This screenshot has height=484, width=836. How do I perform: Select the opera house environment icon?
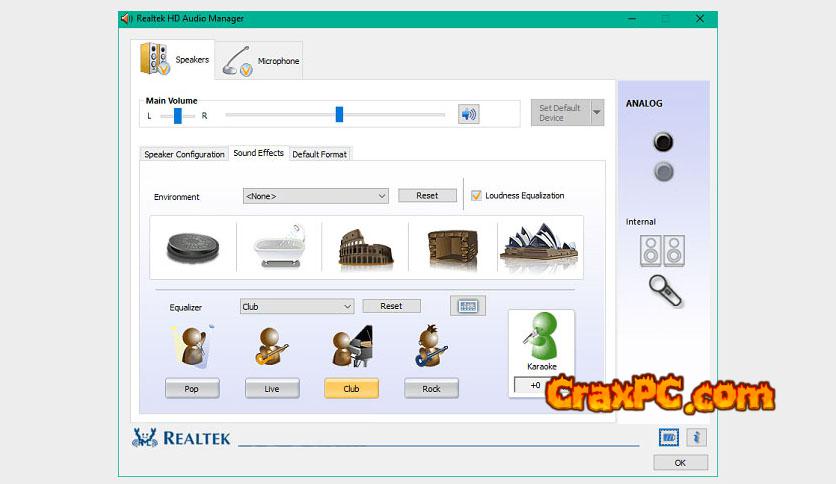click(x=539, y=246)
